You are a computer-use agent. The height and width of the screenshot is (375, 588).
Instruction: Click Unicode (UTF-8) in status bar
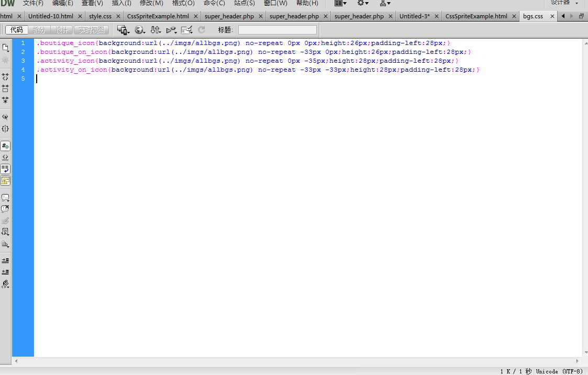(x=559, y=371)
